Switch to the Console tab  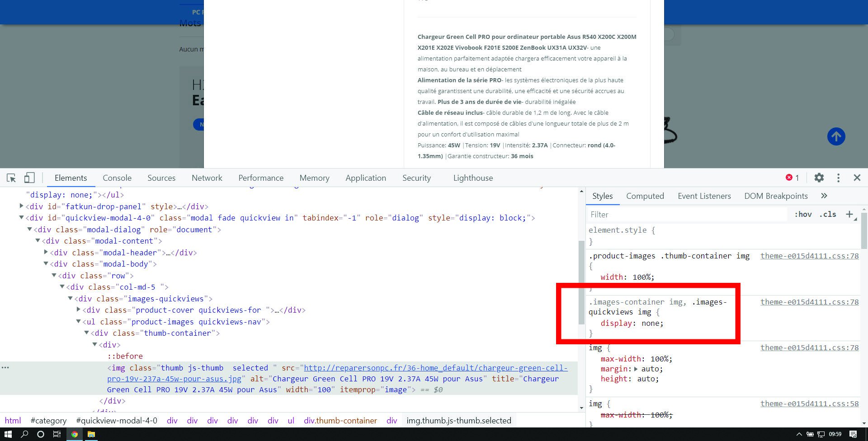(x=117, y=178)
